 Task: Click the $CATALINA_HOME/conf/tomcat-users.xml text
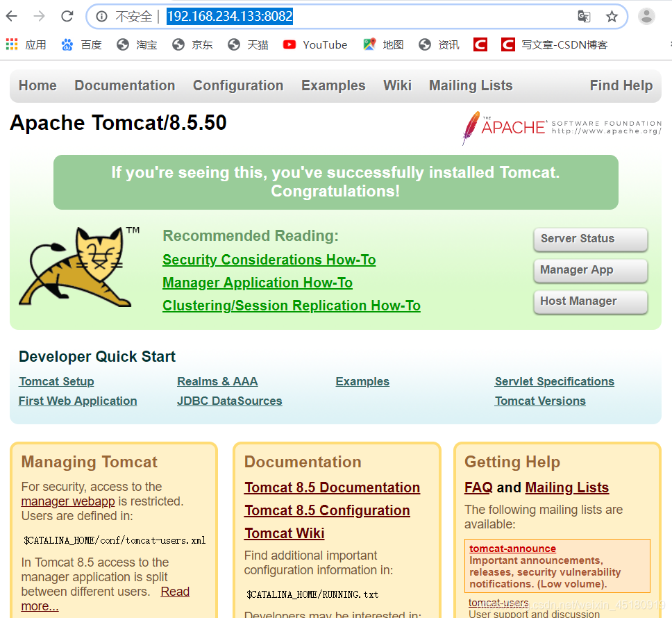[x=115, y=540]
